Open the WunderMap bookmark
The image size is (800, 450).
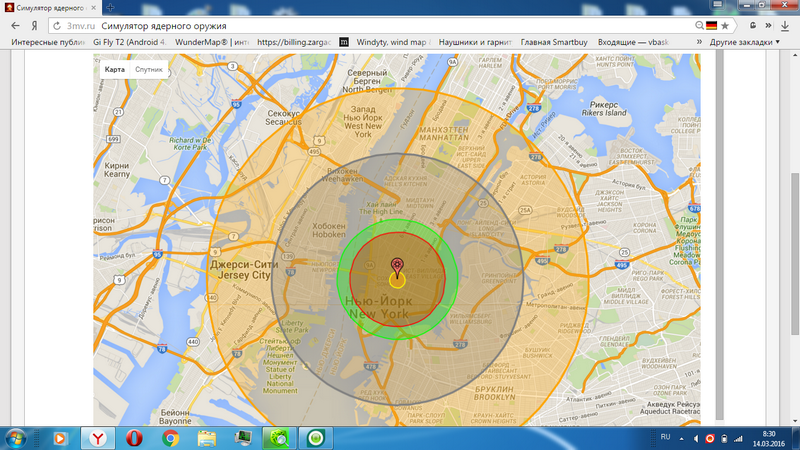212,42
